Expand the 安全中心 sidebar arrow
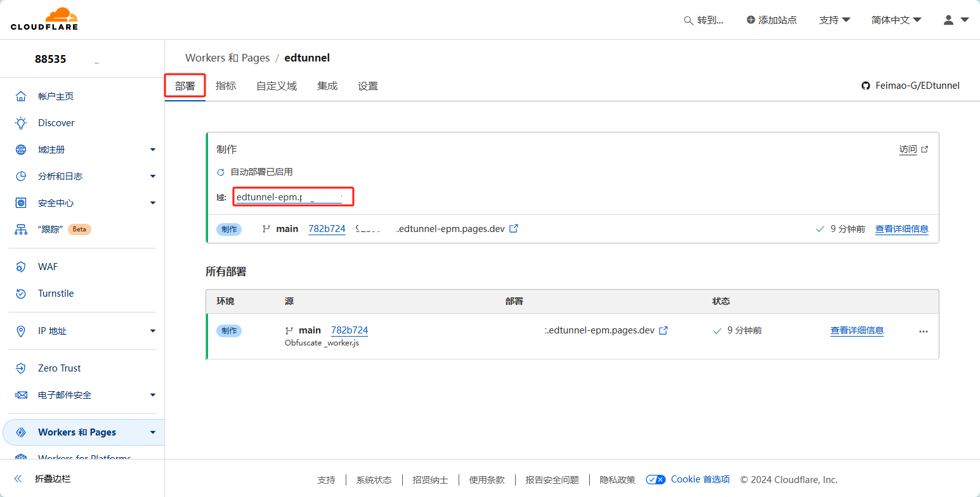The width and height of the screenshot is (980, 497). (x=153, y=203)
